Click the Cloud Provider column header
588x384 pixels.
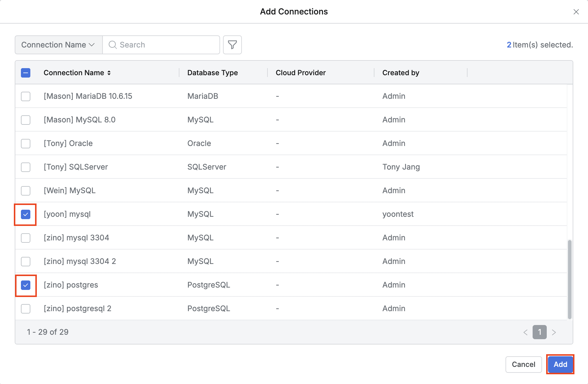coord(300,73)
